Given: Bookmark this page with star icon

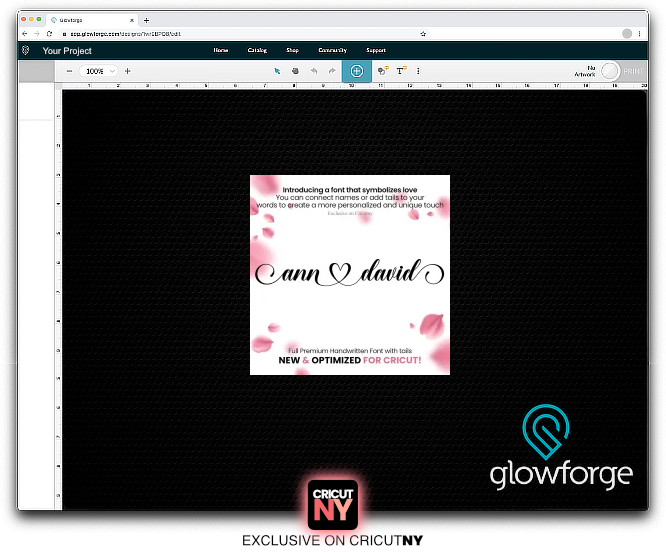Looking at the screenshot, I should point(423,34).
